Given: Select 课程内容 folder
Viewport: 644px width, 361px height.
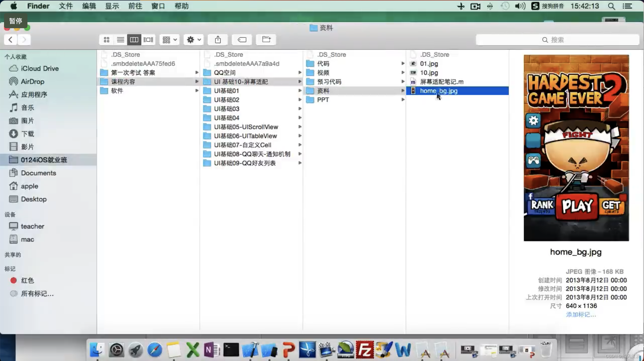Looking at the screenshot, I should 148,82.
